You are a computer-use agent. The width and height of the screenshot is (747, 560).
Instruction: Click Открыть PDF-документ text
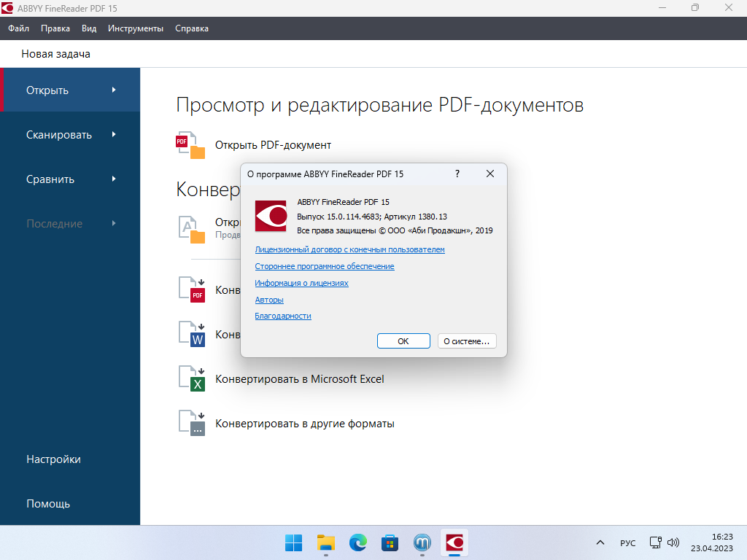(273, 145)
